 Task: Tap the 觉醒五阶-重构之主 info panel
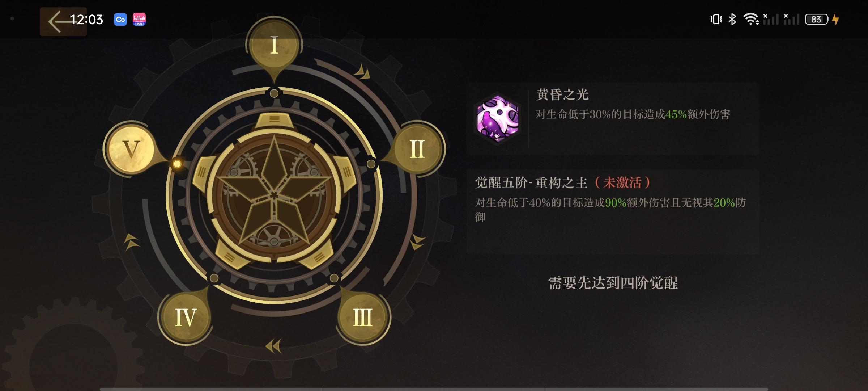pyautogui.click(x=612, y=211)
